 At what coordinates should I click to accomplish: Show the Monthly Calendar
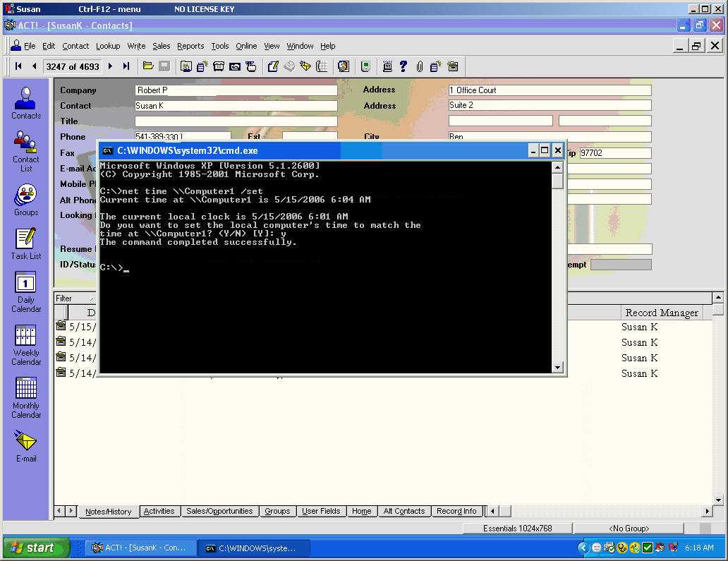pyautogui.click(x=26, y=398)
